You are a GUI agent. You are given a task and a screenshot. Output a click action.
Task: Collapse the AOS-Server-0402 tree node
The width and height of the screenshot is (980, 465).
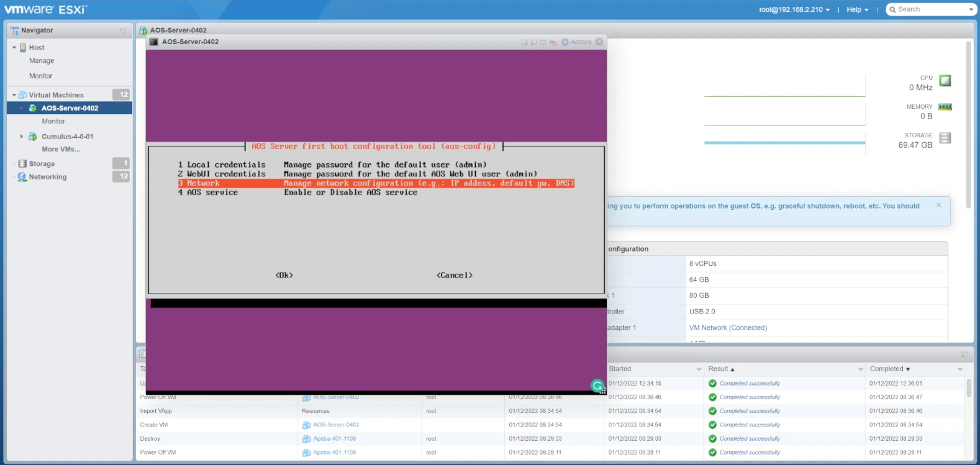click(22, 108)
